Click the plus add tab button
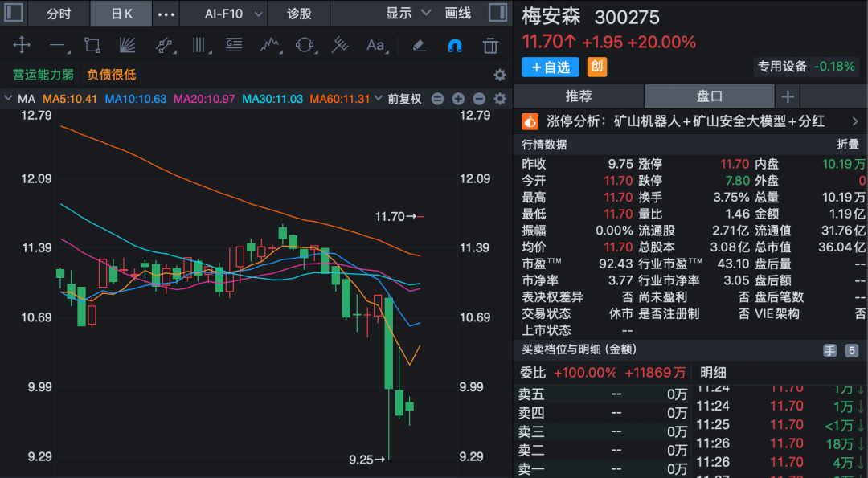Viewport: 868px width, 478px height. coord(787,97)
